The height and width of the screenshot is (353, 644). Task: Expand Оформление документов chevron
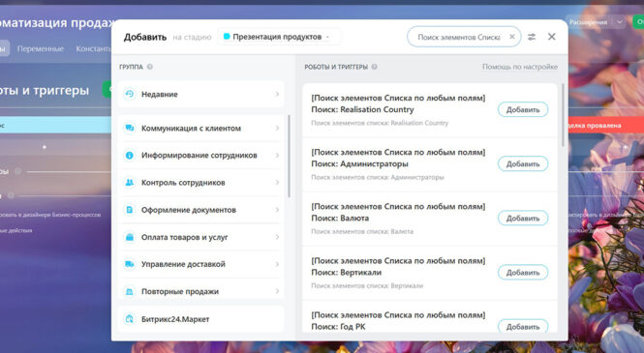[x=277, y=210]
